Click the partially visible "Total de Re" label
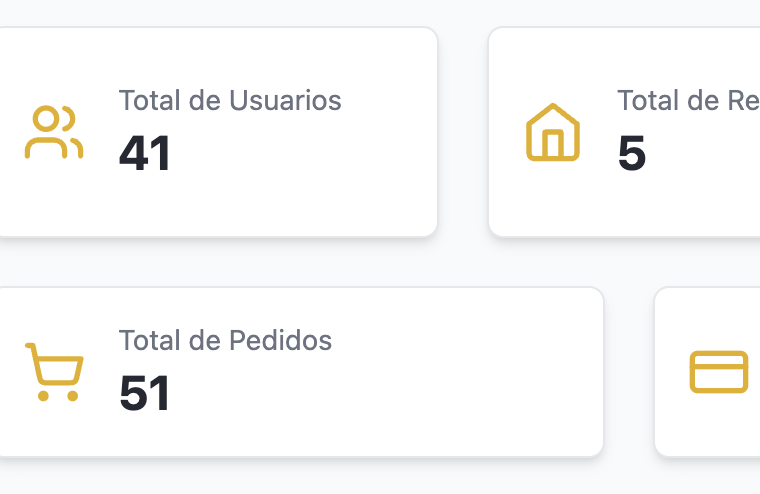 pyautogui.click(x=688, y=101)
